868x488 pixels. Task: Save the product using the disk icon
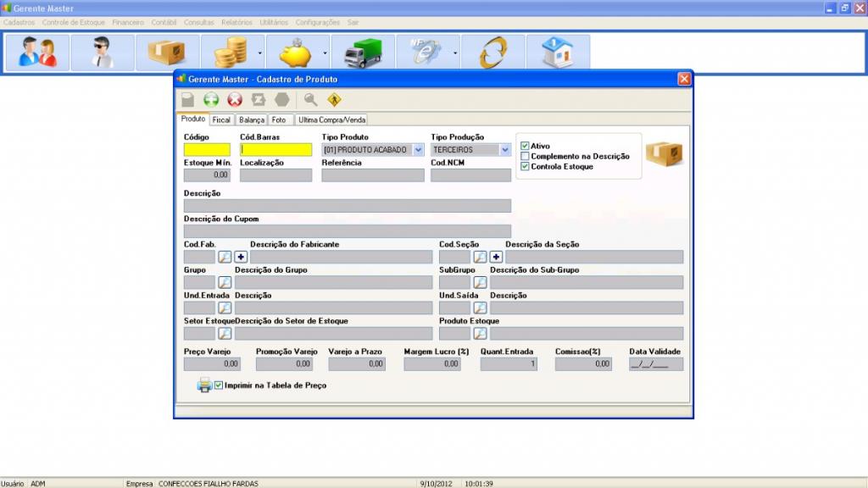pyautogui.click(x=188, y=100)
